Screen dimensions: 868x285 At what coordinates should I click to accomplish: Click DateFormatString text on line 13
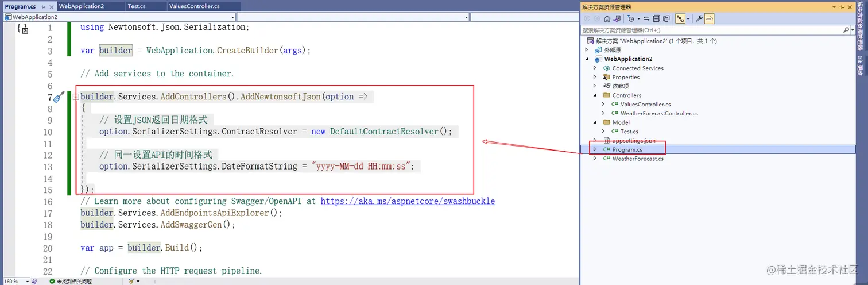coord(259,166)
